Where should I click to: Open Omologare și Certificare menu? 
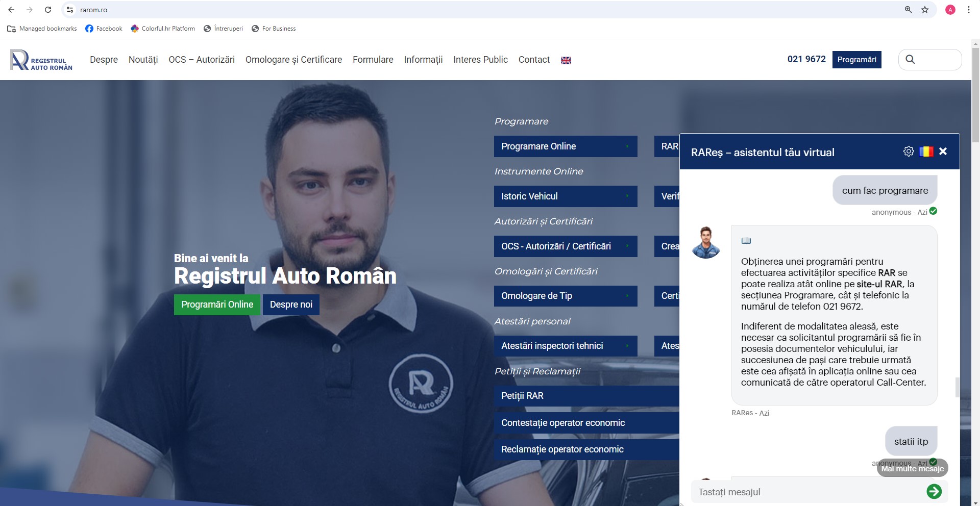(293, 60)
